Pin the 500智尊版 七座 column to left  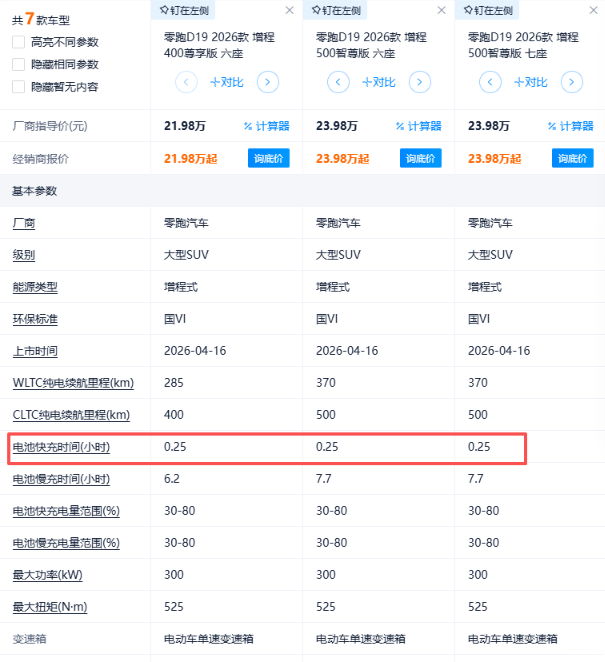[488, 10]
